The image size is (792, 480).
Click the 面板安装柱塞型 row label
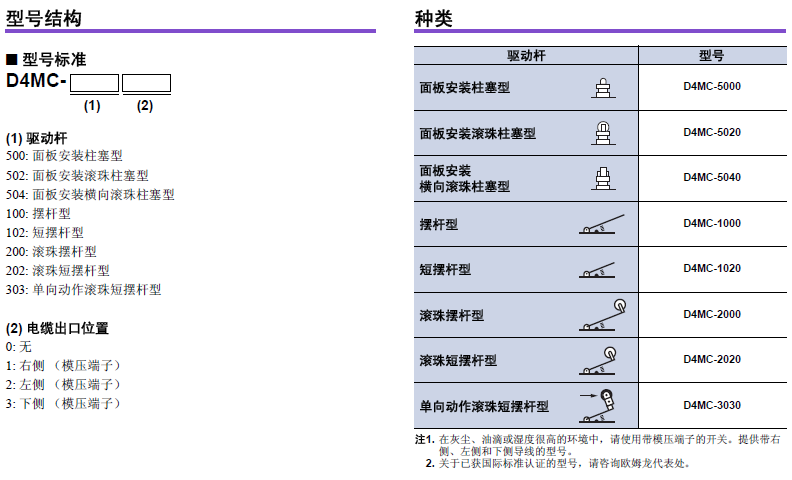coord(465,88)
